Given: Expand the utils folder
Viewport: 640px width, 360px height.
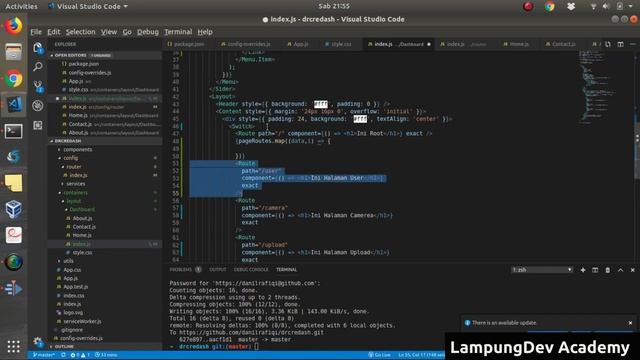Looking at the screenshot, I should tap(68, 261).
